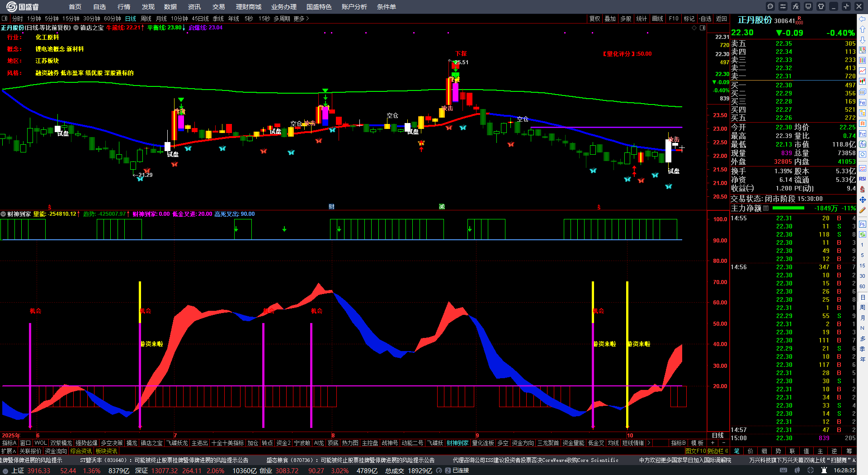Click the red S icon in right sidebar
Screen dimensions: 868x475
(x=863, y=189)
